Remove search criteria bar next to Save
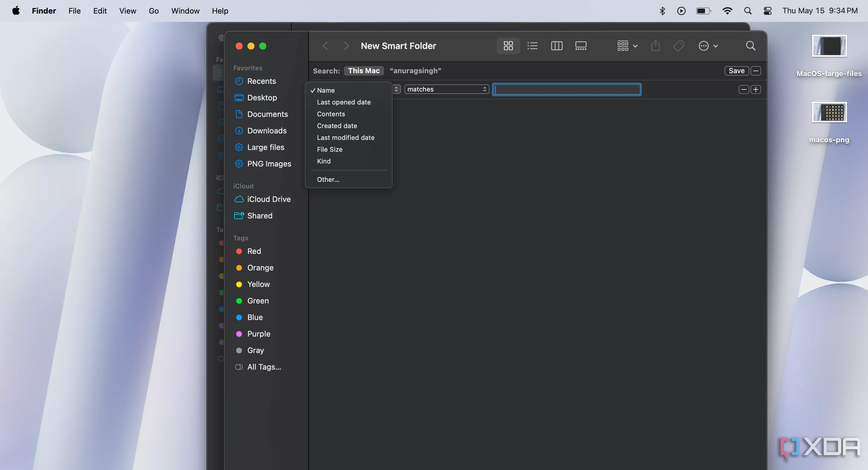This screenshot has height=470, width=868. (x=756, y=71)
